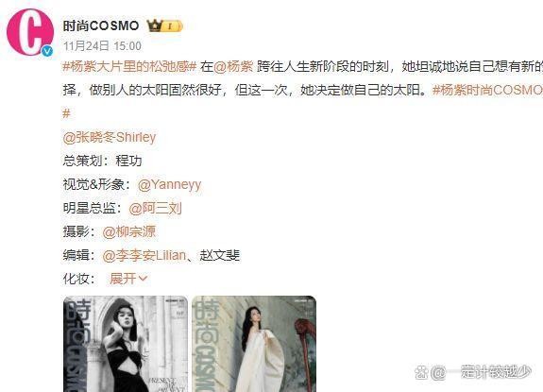Open the white-dress COSMO cover thumbnail

coord(254,344)
